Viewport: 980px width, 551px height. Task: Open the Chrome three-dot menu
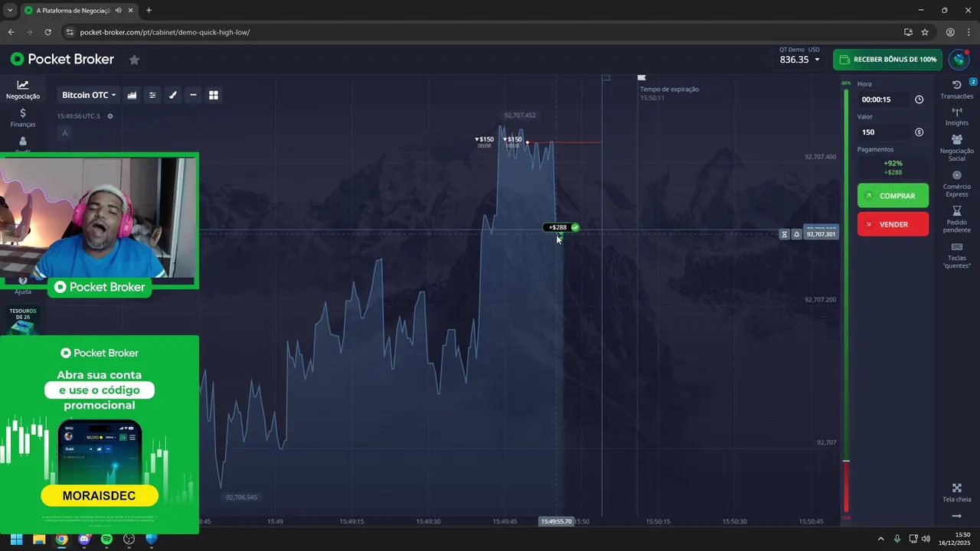point(969,32)
